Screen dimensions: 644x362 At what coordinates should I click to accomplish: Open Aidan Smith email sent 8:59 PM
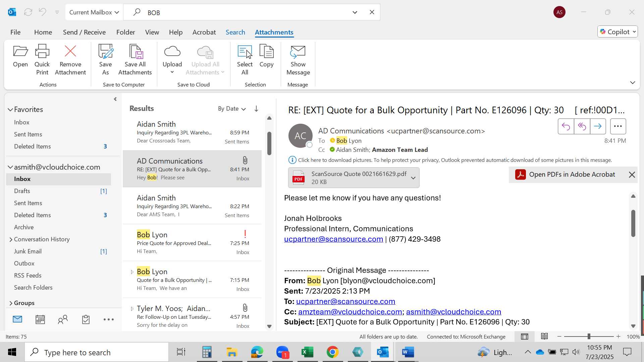pos(192,132)
